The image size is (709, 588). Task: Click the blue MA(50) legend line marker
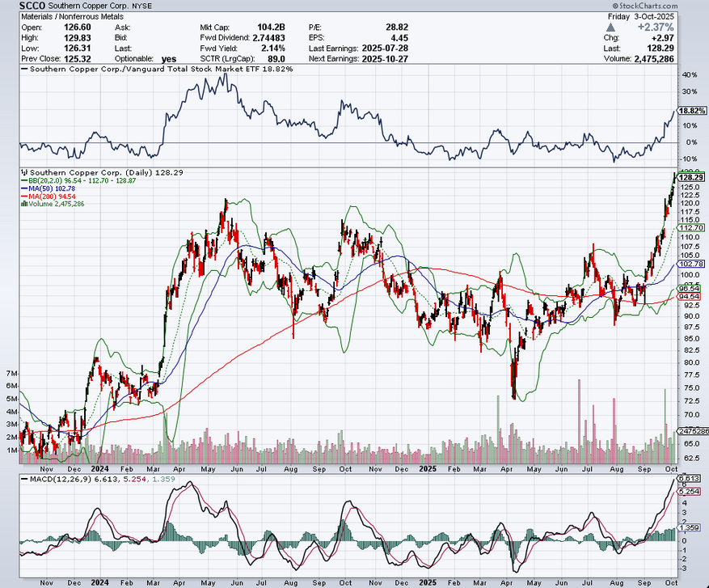[x=24, y=188]
